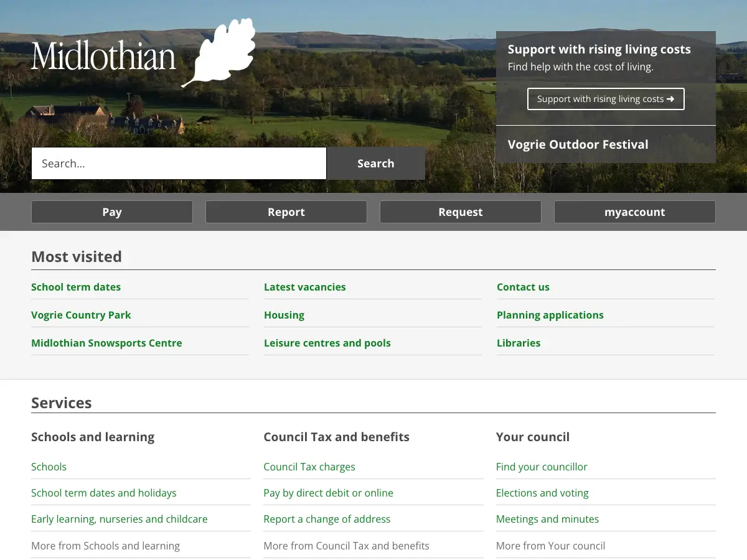Open Meetings and minutes

[x=547, y=519]
